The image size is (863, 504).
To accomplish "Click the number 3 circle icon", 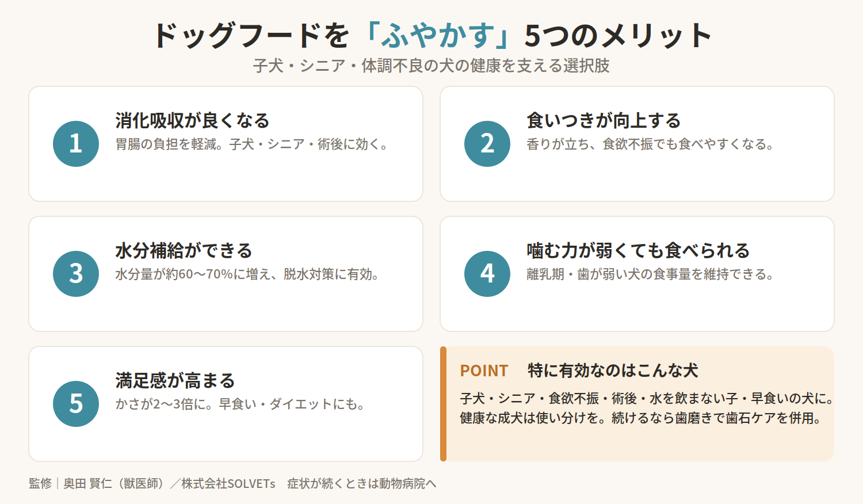I will (76, 274).
